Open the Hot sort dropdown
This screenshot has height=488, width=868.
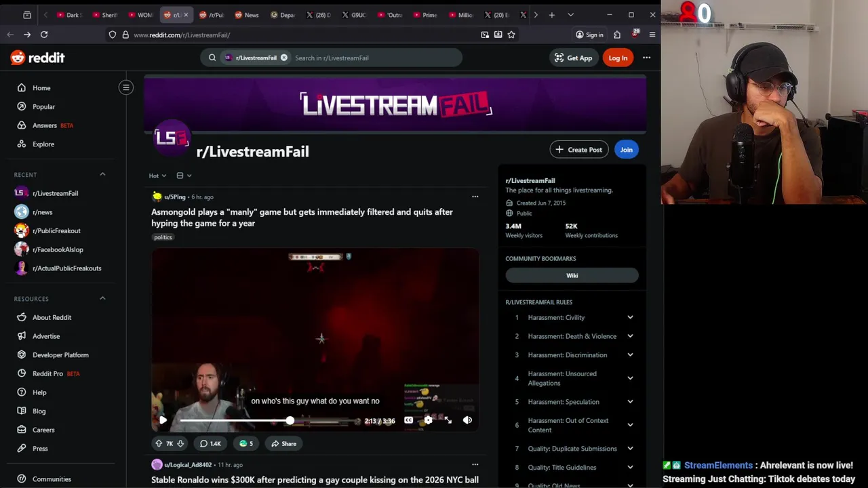tap(157, 176)
